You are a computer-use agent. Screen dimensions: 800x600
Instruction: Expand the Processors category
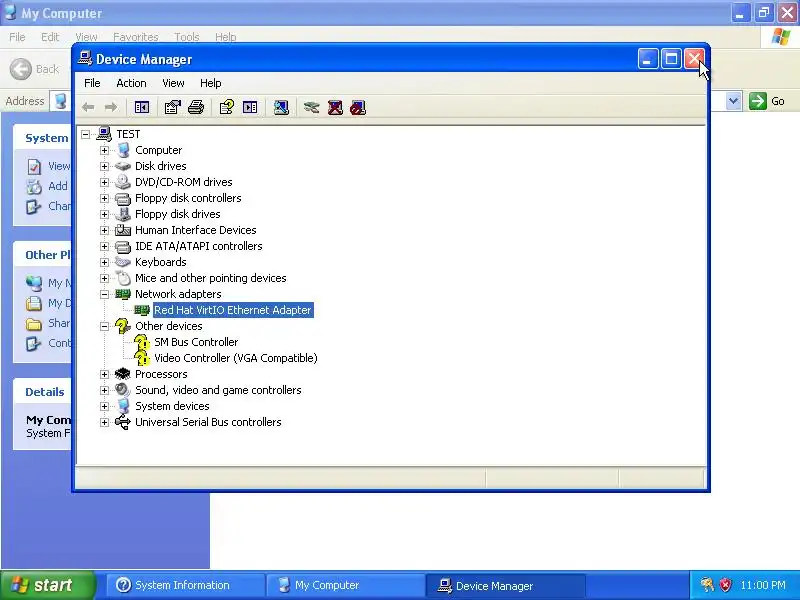pyautogui.click(x=105, y=374)
